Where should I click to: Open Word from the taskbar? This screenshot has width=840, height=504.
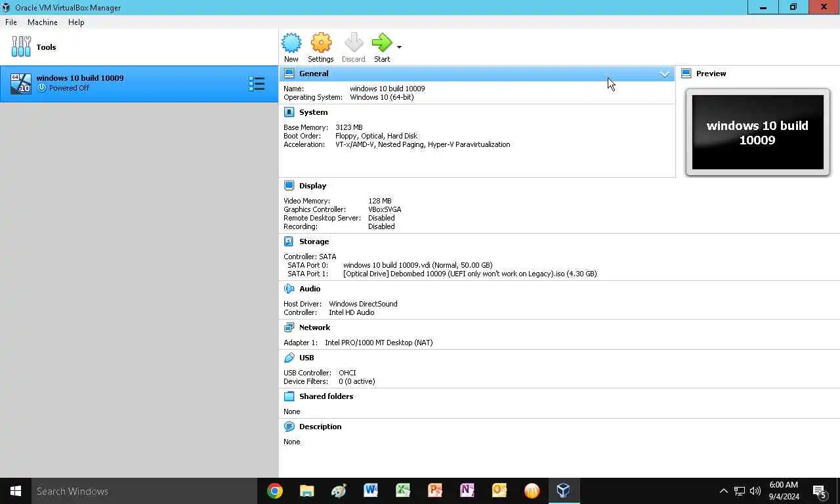(371, 491)
